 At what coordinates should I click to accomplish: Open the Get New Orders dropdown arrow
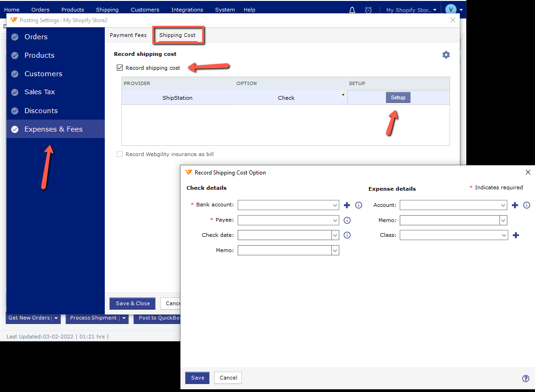pos(56,318)
